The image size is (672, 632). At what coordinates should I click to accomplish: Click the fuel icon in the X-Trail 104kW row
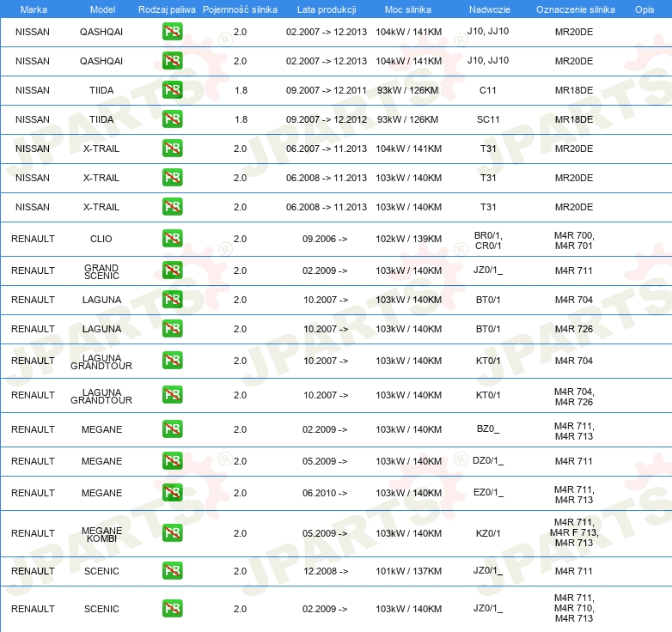click(172, 149)
